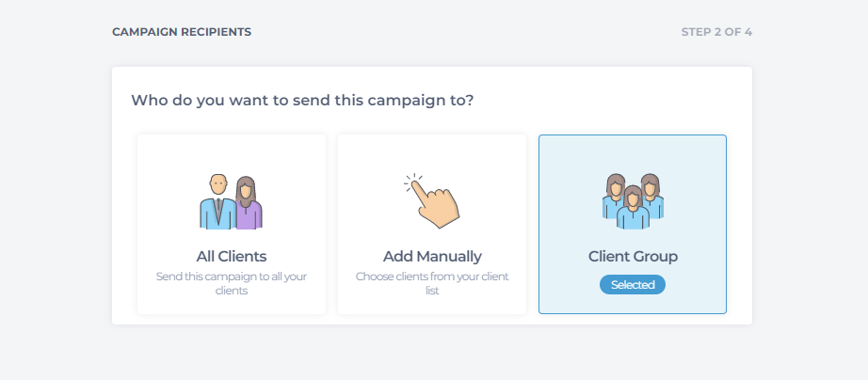The width and height of the screenshot is (868, 380).
Task: Click 'Choose clients from your client list' text
Action: [432, 283]
